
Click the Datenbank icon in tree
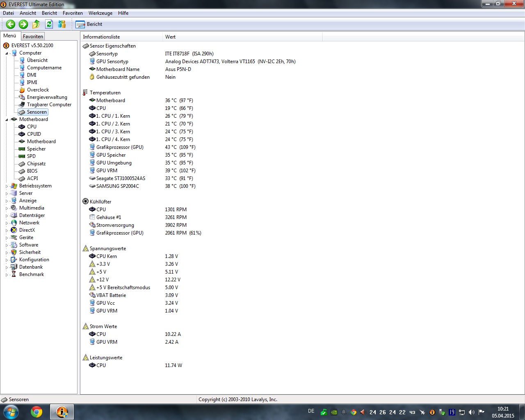click(14, 267)
